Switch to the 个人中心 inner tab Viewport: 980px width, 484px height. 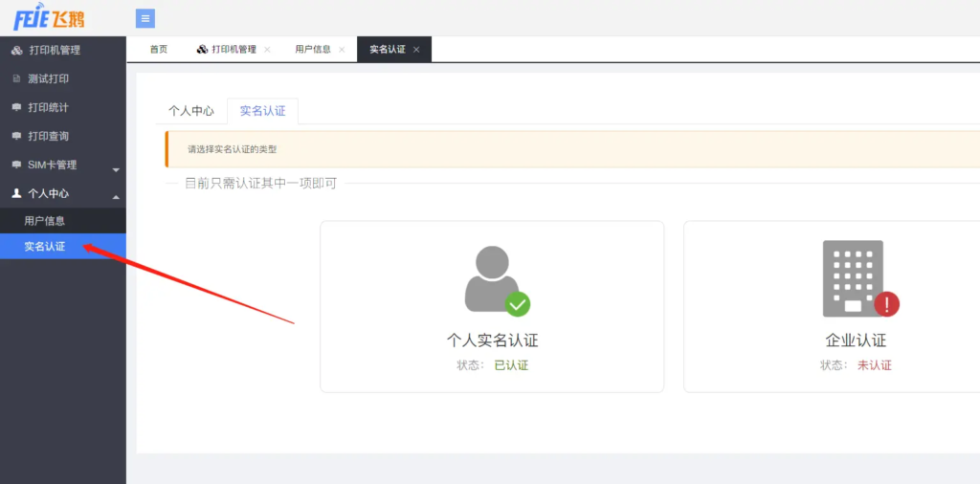click(x=191, y=111)
